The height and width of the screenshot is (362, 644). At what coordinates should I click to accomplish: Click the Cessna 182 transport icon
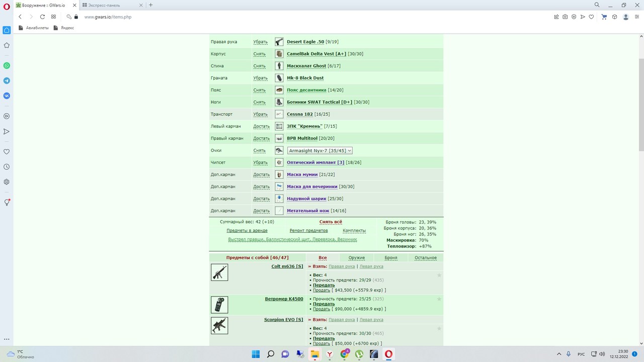(279, 114)
